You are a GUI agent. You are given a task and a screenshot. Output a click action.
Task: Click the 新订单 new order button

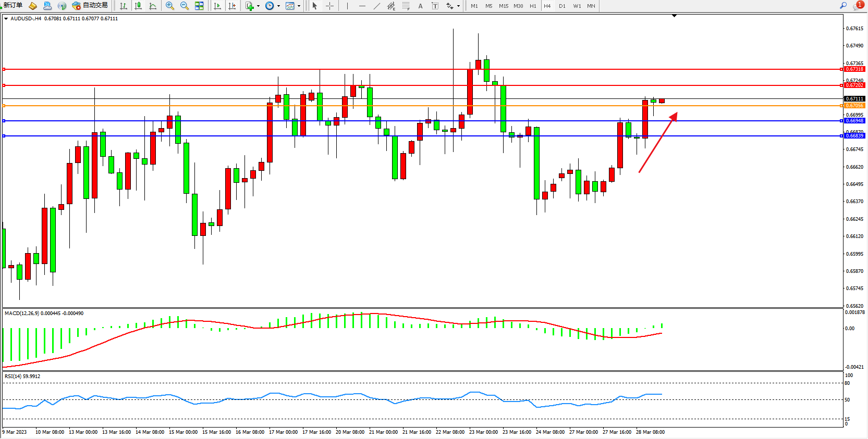(x=12, y=6)
